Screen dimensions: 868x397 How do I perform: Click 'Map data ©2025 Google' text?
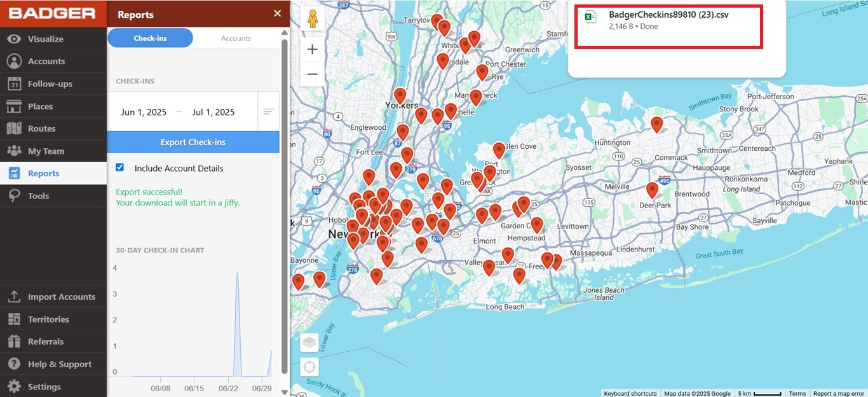pos(697,393)
